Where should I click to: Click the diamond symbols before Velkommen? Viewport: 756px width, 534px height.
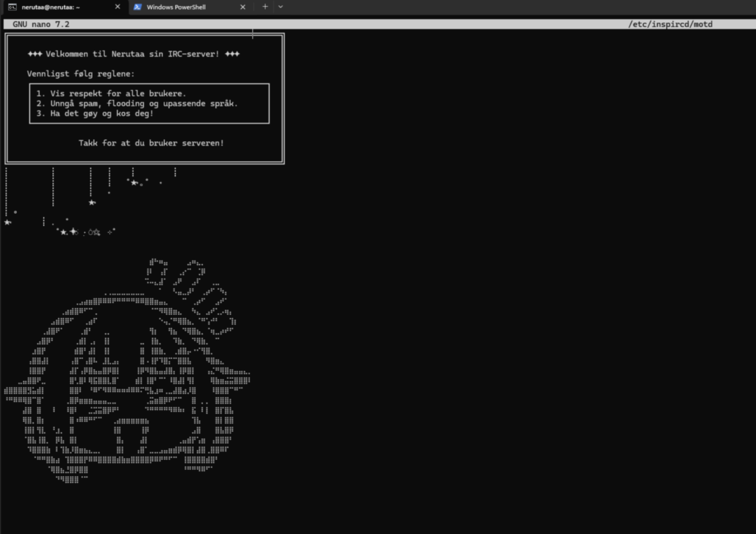pos(35,54)
